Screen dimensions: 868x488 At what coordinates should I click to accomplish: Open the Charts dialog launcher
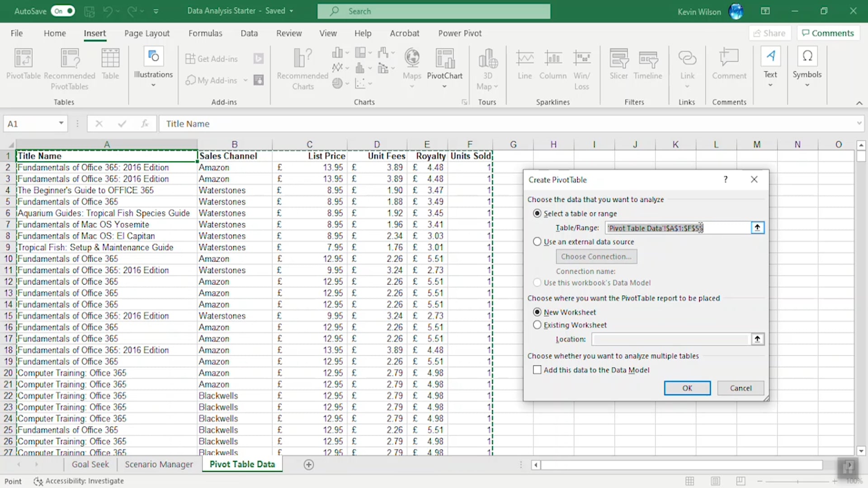(464, 102)
